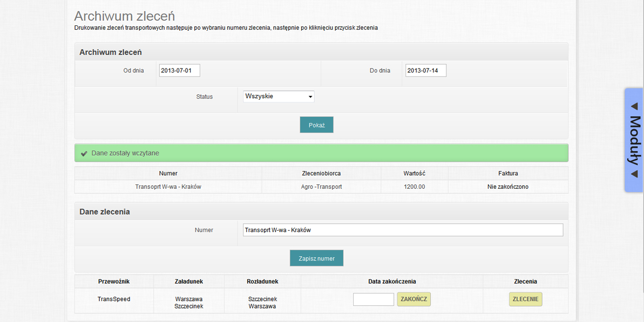Viewport: 644px width, 322px height.
Task: Select the Transoprt W-wa - Kraków order row
Action: click(x=168, y=187)
